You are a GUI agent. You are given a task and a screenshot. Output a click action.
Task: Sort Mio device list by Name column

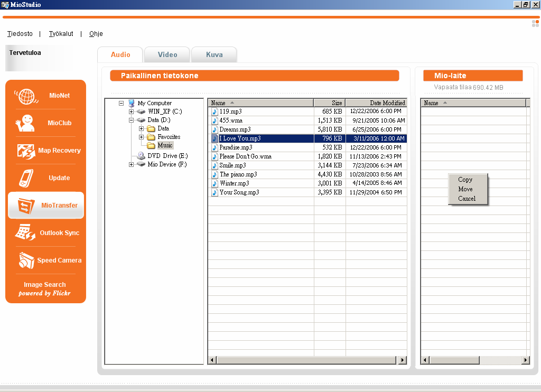coord(473,103)
